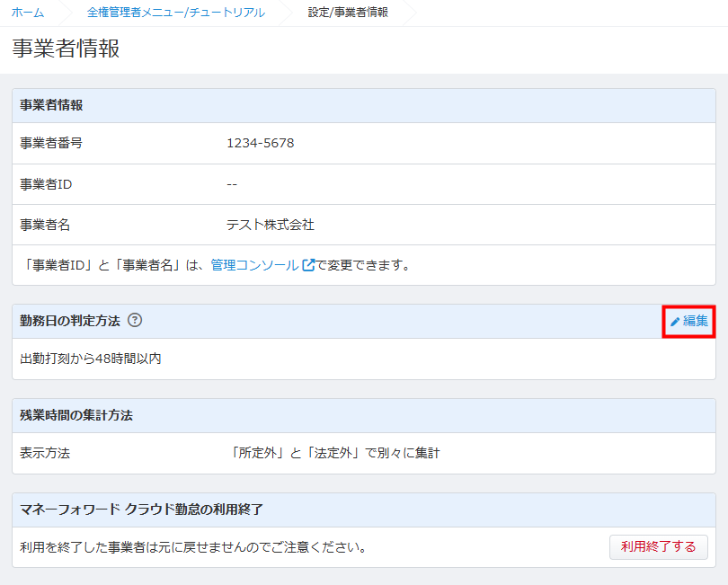Click the 事業者名 row label
This screenshot has width=728, height=585.
click(45, 225)
